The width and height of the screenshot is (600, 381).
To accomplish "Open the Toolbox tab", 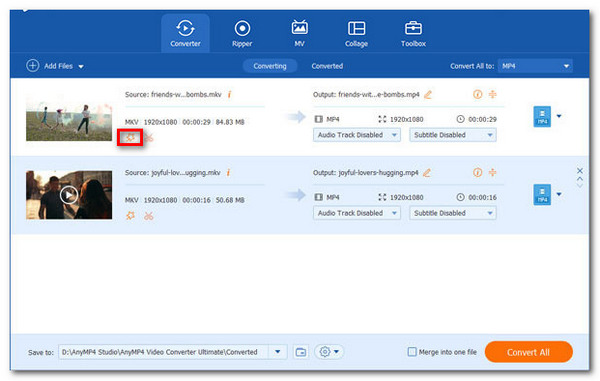I will (x=413, y=33).
